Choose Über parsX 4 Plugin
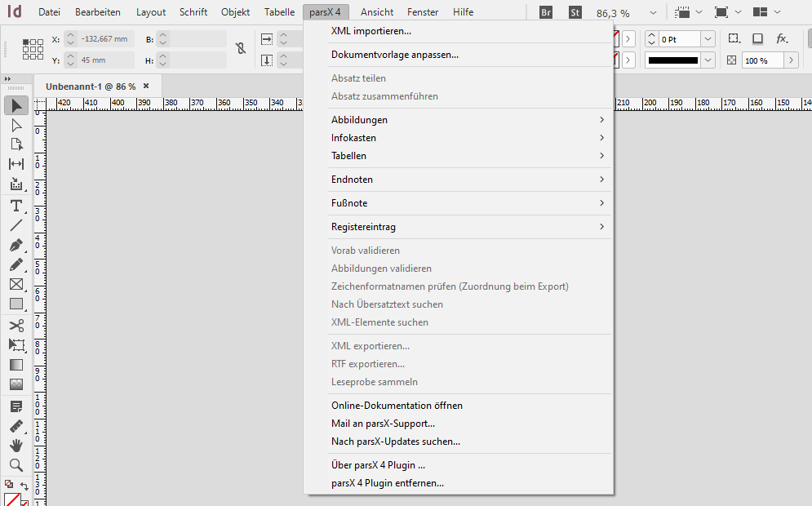Viewport: 812px width, 506px height. 469,465
